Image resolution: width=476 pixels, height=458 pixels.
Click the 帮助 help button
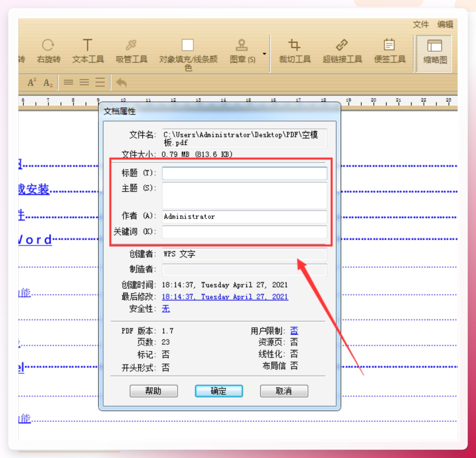(153, 391)
